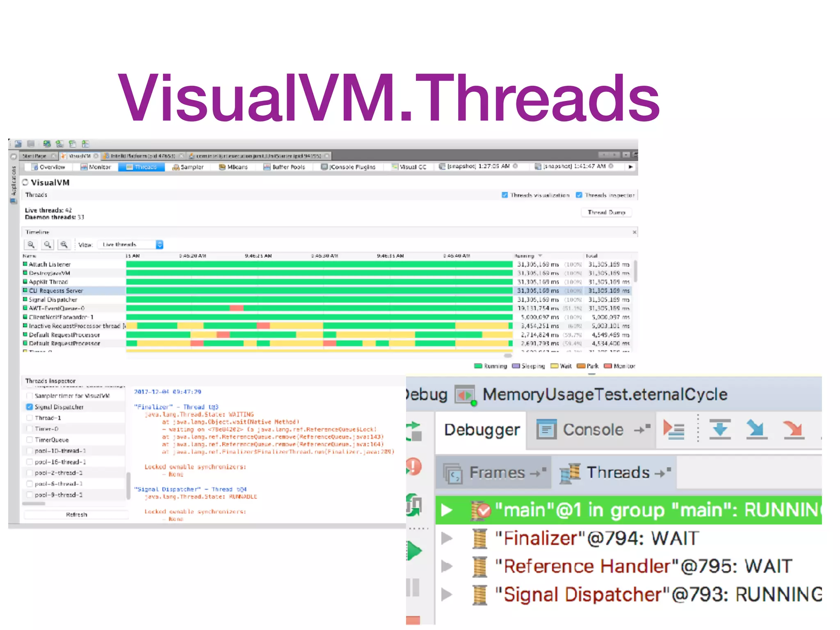Click Show Execution Point icon
This screenshot has height=630, width=840.
[673, 429]
